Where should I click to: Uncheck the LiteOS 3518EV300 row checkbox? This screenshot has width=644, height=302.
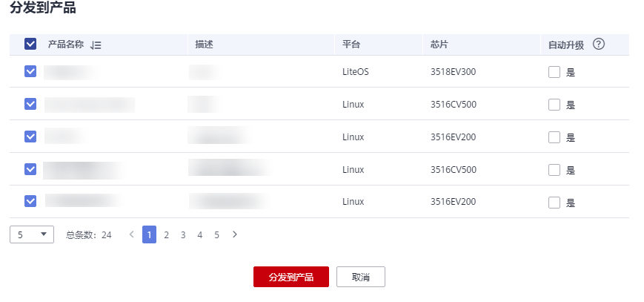tap(30, 71)
